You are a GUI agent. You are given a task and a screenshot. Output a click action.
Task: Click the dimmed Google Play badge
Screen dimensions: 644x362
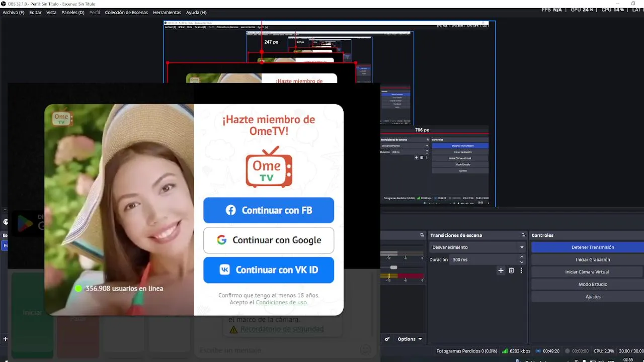[28, 223]
